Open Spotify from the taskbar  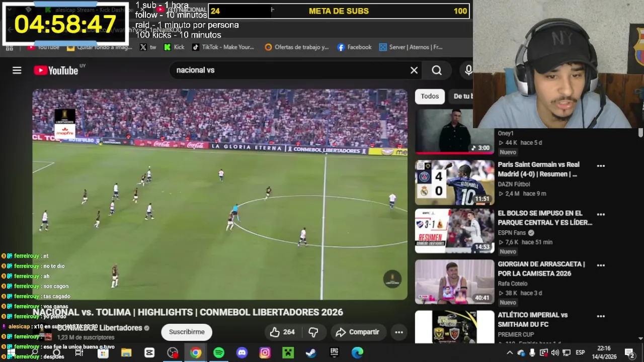[x=219, y=353]
